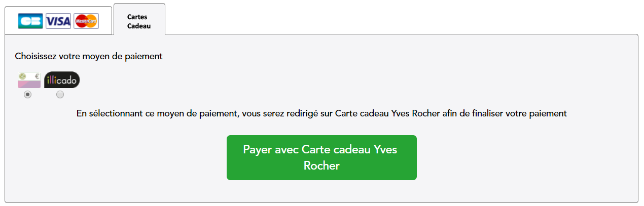The image size is (644, 206).
Task: Open the Cartes Cadeau tab
Action: pyautogui.click(x=139, y=19)
